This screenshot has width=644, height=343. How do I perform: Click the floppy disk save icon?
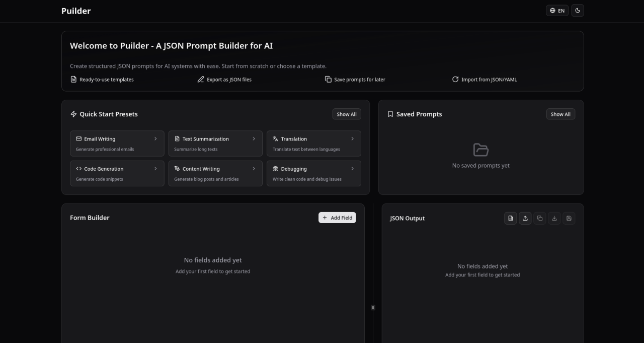pos(569,218)
